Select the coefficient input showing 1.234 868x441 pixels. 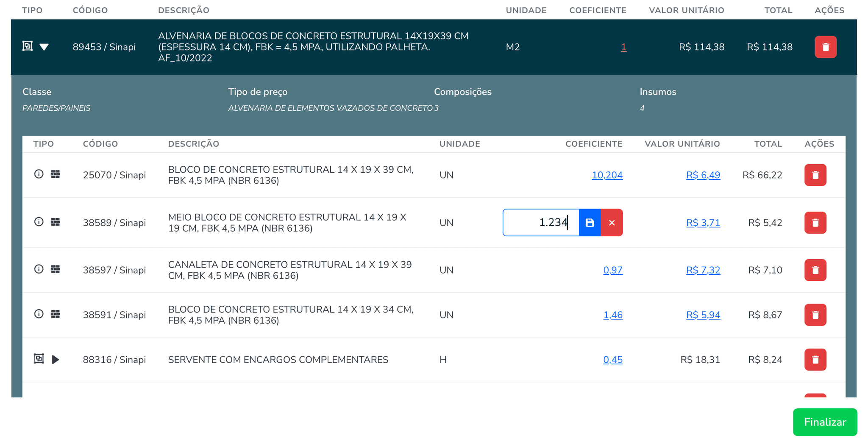pyautogui.click(x=541, y=222)
